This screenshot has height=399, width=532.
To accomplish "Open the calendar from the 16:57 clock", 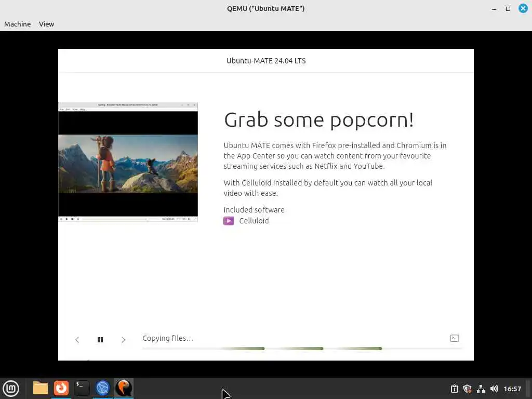I will pyautogui.click(x=512, y=389).
